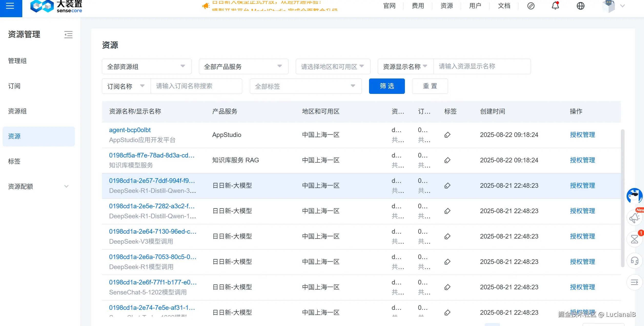The height and width of the screenshot is (326, 644).
Task: Open the hamburger menu in top-left corner
Action: tap(10, 6)
